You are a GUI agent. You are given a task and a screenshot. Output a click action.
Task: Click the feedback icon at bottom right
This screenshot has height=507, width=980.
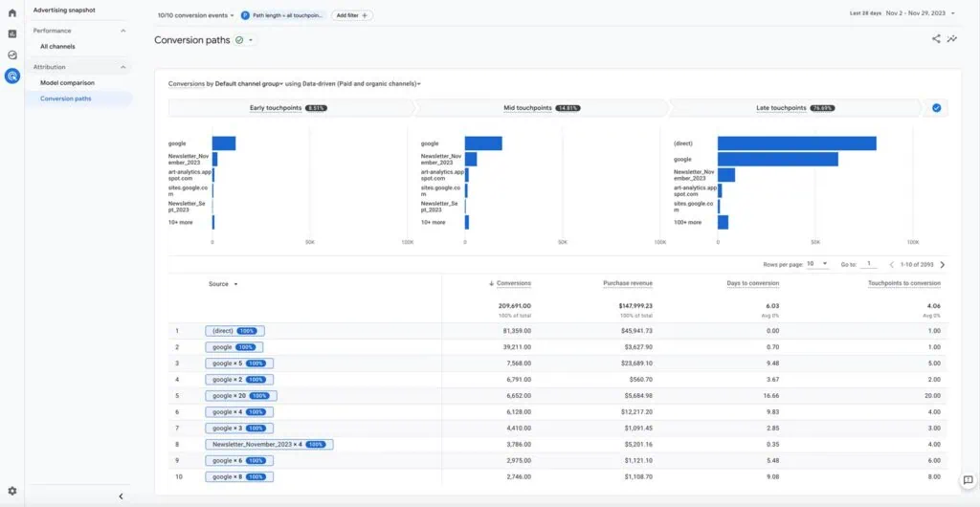point(968,480)
